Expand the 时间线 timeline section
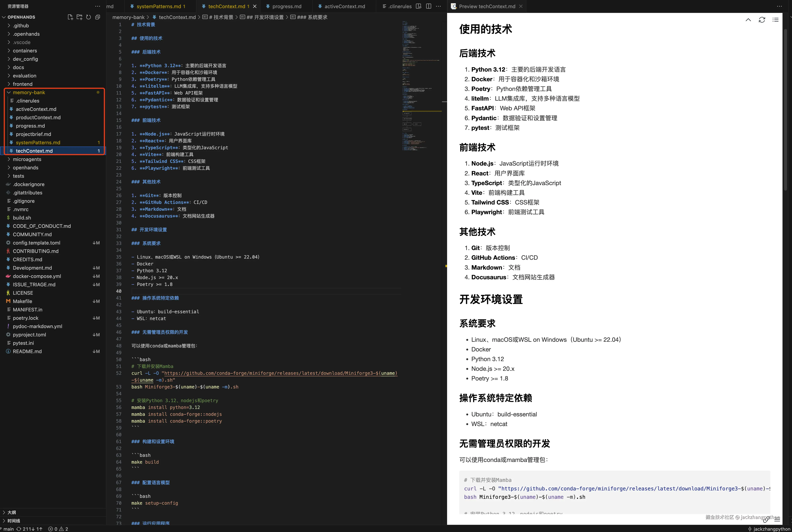 click(13, 521)
